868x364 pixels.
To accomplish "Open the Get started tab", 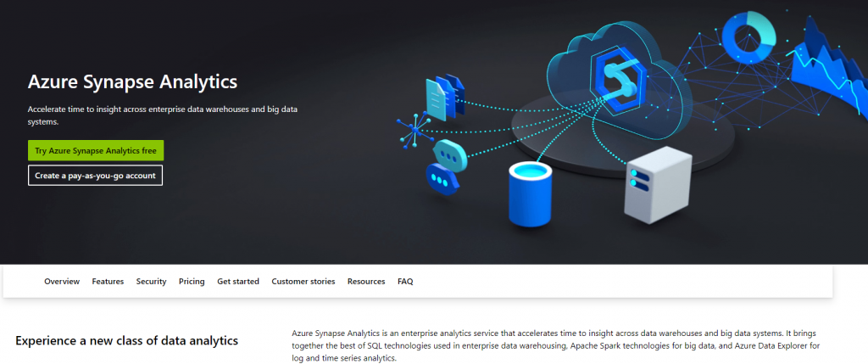I will point(238,282).
